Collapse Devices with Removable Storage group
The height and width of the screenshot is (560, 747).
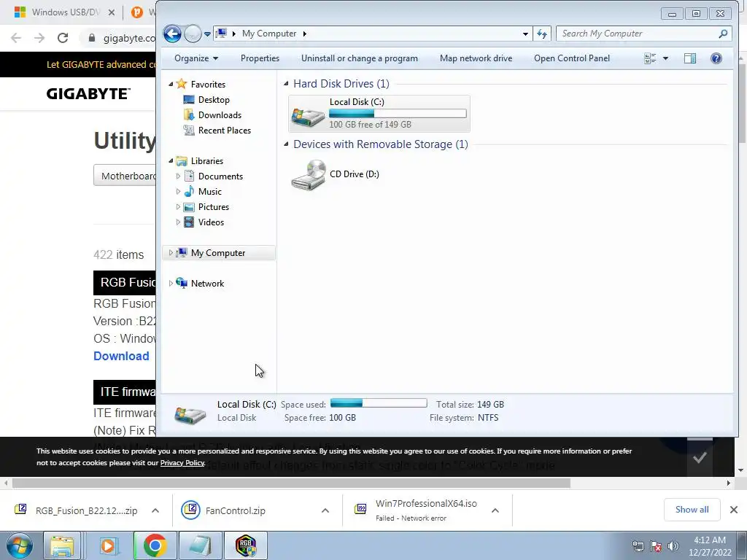[286, 144]
